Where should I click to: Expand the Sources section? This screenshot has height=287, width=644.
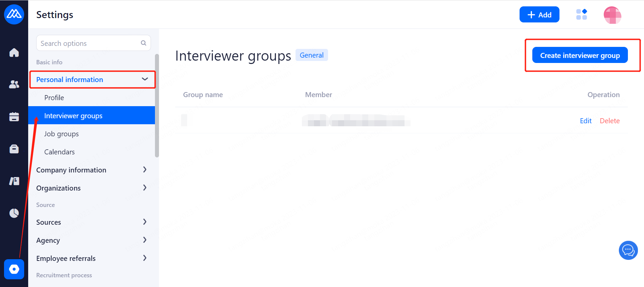click(145, 222)
